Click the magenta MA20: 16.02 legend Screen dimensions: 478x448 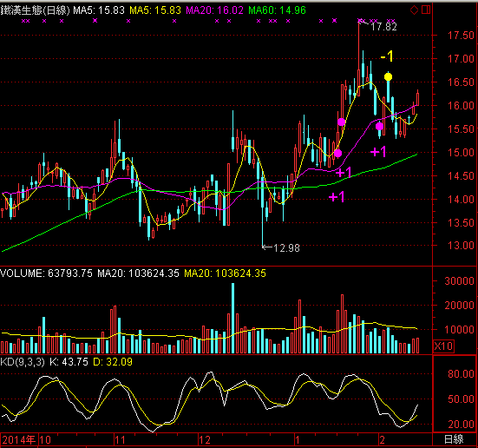214,10
